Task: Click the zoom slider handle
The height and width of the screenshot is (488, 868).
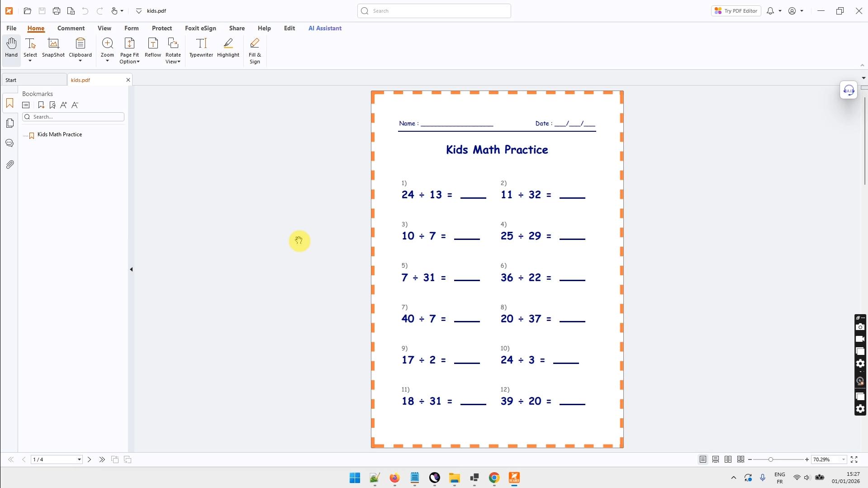Action: click(771, 459)
